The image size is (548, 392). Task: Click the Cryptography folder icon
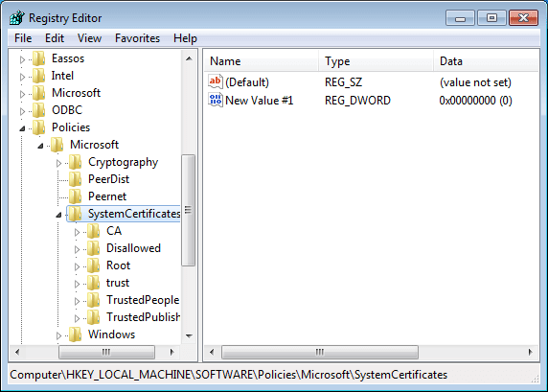75,162
